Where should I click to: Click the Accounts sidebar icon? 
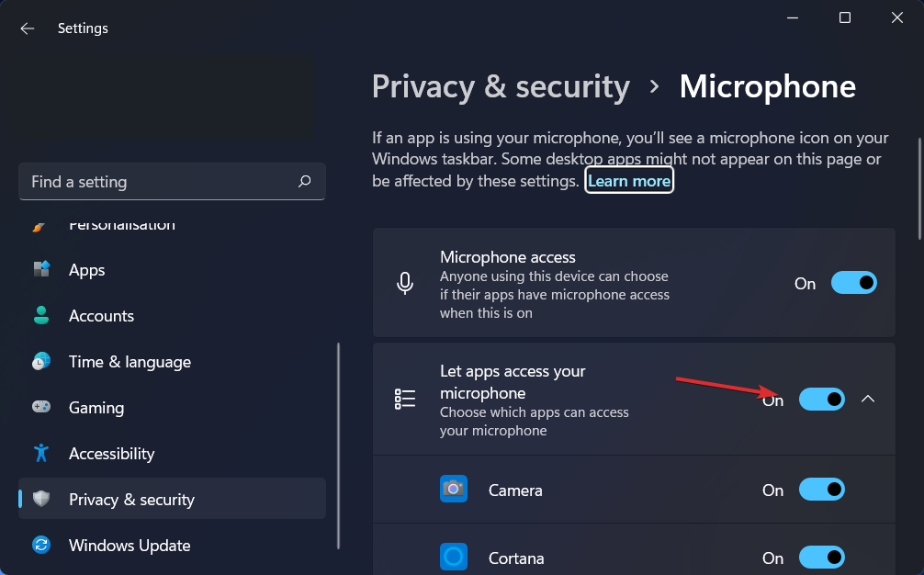coord(41,315)
